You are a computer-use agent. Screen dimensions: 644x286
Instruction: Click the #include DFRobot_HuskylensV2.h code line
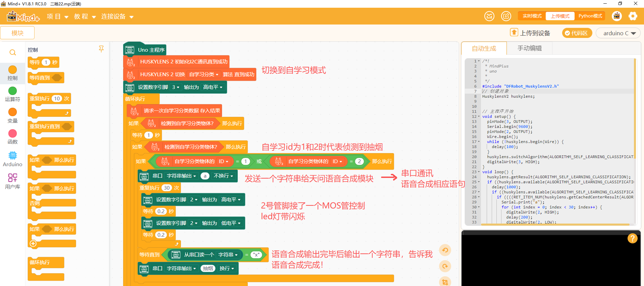pyautogui.click(x=520, y=86)
